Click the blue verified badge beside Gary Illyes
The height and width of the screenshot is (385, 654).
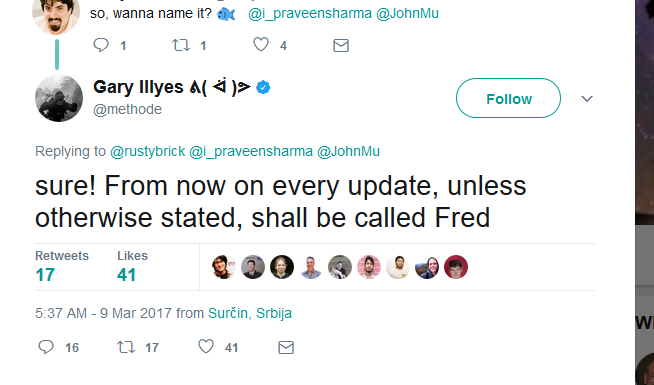click(x=263, y=88)
